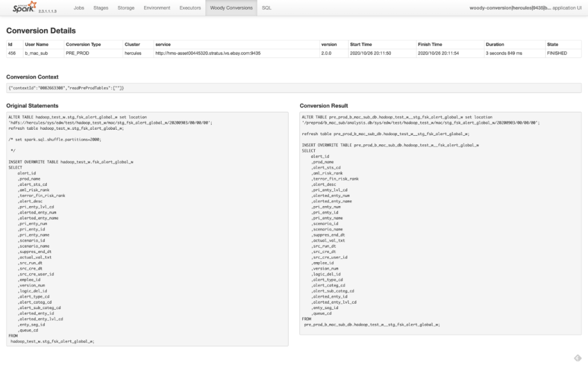Click the Finish Time column header
This screenshot has height=368, width=588.
pyautogui.click(x=430, y=45)
